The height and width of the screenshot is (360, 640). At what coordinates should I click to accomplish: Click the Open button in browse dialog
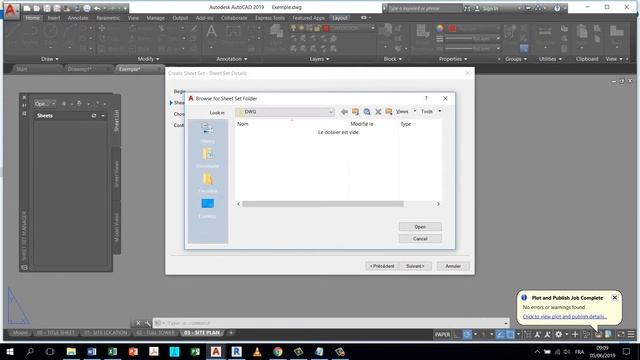tap(420, 227)
